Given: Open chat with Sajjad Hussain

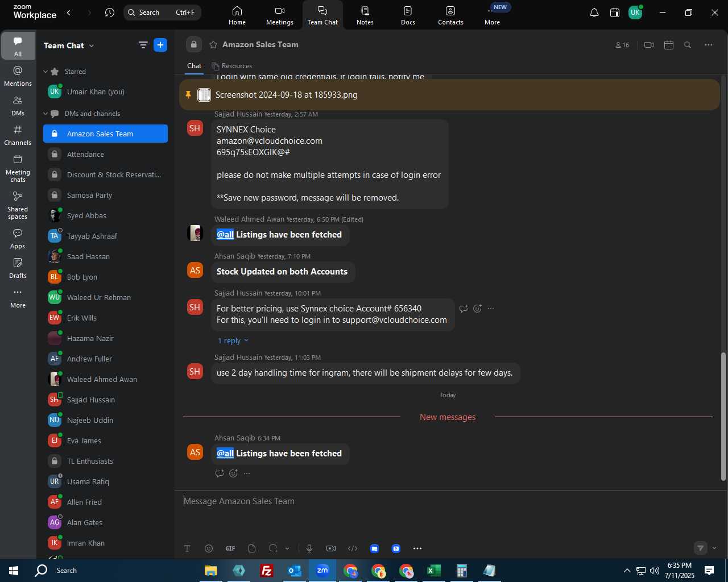Looking at the screenshot, I should click(x=105, y=400).
